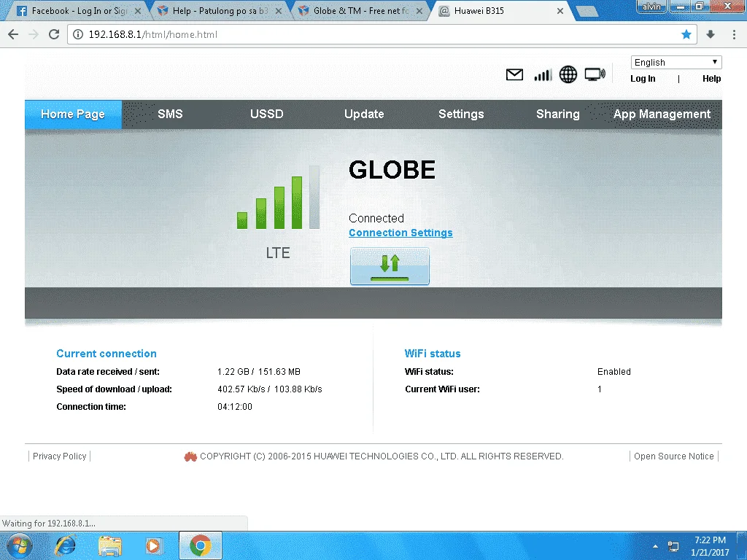
Task: Click the network tray icon
Action: point(673,546)
